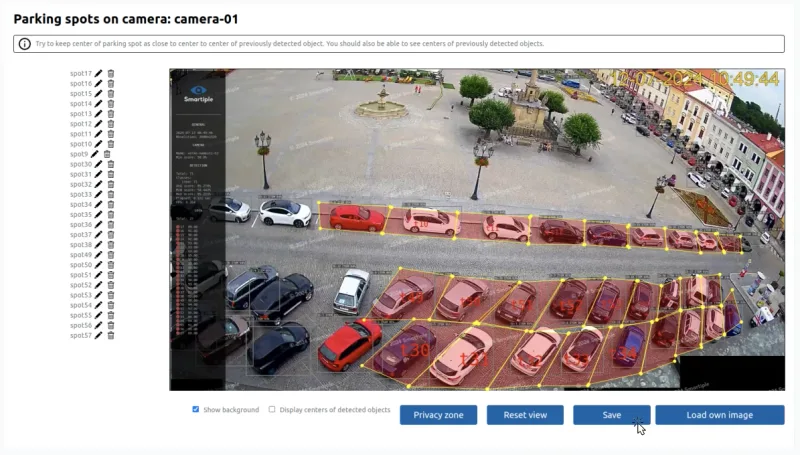Click the info icon in the hint banner
Image resolution: width=800 pixels, height=455 pixels.
24,44
